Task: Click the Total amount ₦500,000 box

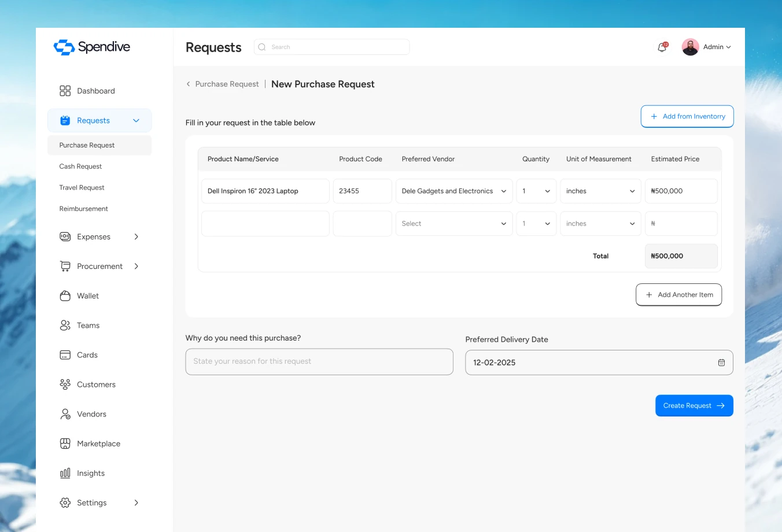Action: [x=681, y=256]
